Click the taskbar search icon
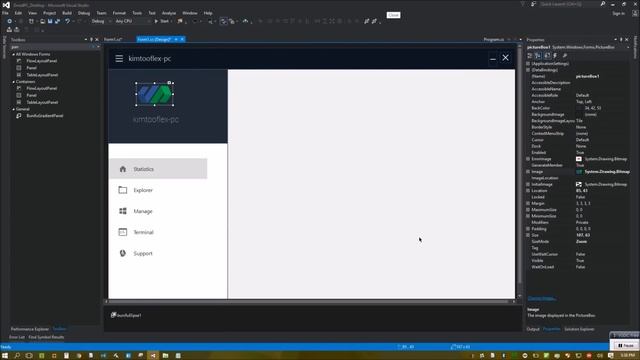 17,356
